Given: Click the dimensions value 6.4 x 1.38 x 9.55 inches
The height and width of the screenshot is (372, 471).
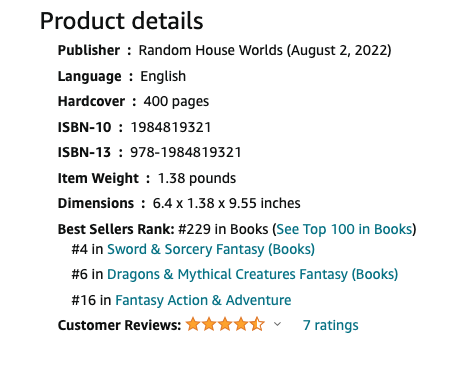Looking at the screenshot, I should (x=227, y=203).
